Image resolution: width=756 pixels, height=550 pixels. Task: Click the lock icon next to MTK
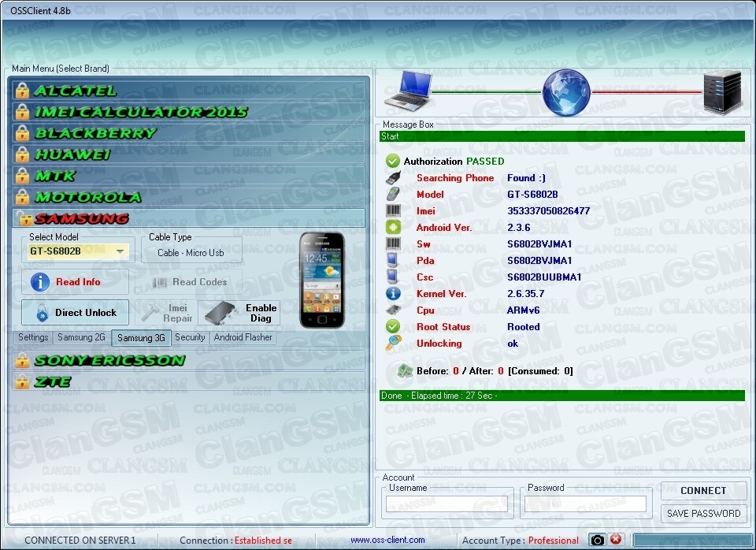point(22,176)
